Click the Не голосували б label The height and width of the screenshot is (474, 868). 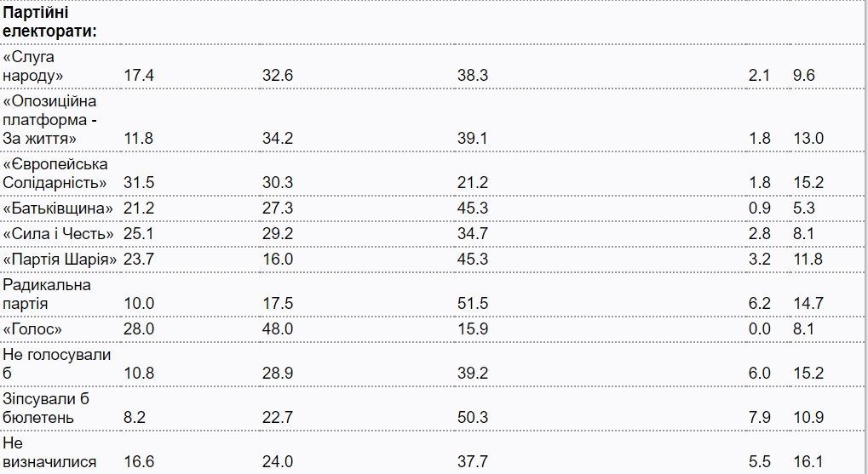pyautogui.click(x=56, y=363)
